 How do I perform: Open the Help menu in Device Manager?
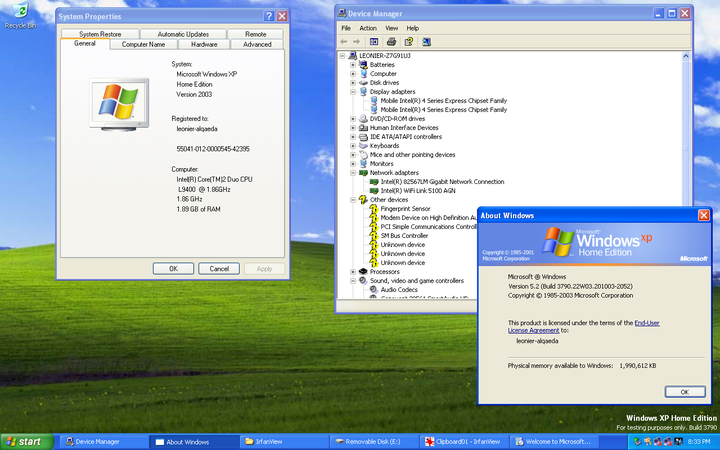coord(412,28)
